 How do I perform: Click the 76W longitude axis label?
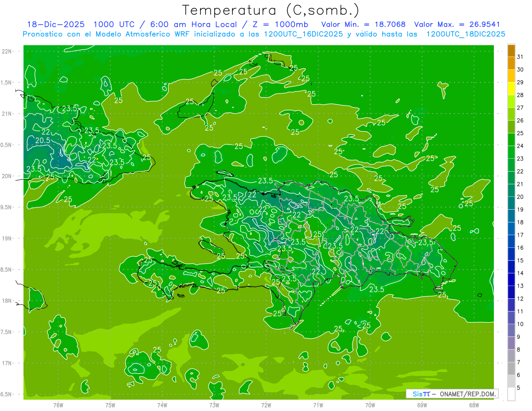pyautogui.click(x=58, y=405)
